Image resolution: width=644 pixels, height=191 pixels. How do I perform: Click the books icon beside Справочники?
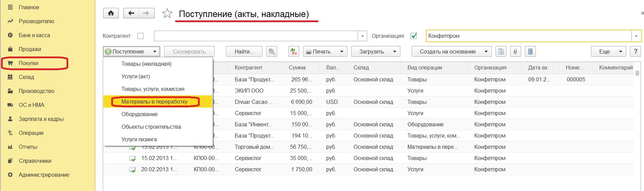[x=10, y=161]
